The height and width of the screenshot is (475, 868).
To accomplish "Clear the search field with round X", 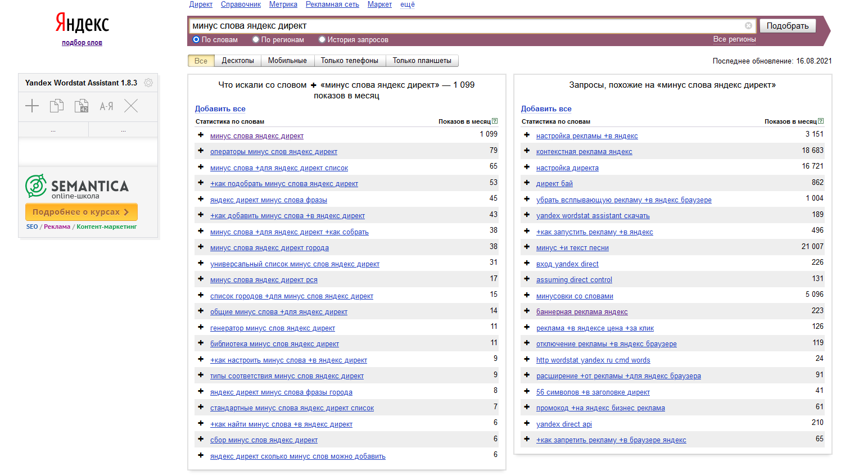I will click(x=748, y=26).
